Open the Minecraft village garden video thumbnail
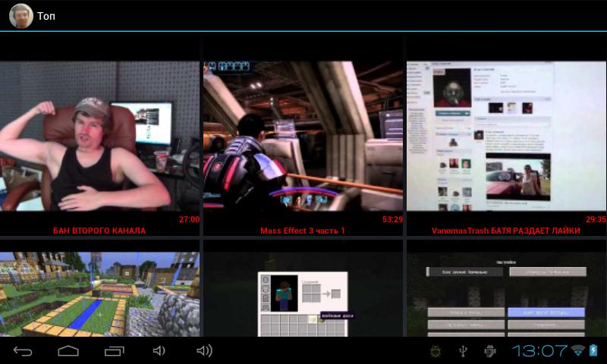 click(x=100, y=294)
